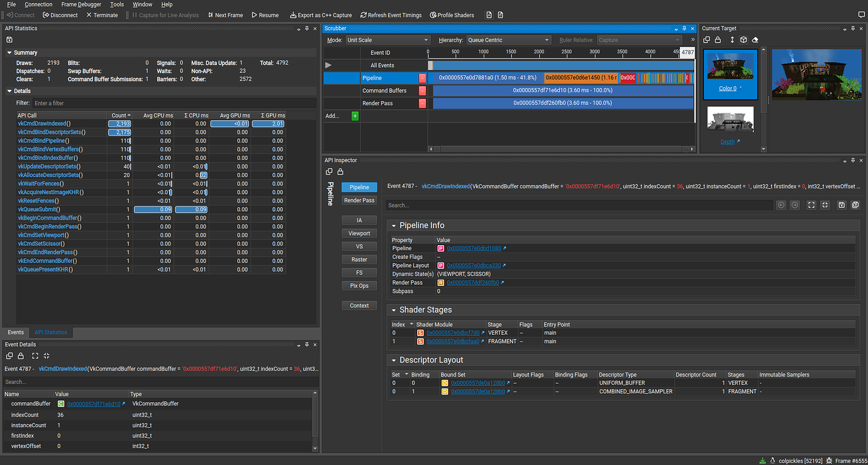Click the cube icon in Current Target toolbar
The height and width of the screenshot is (465, 868).
coord(743,40)
